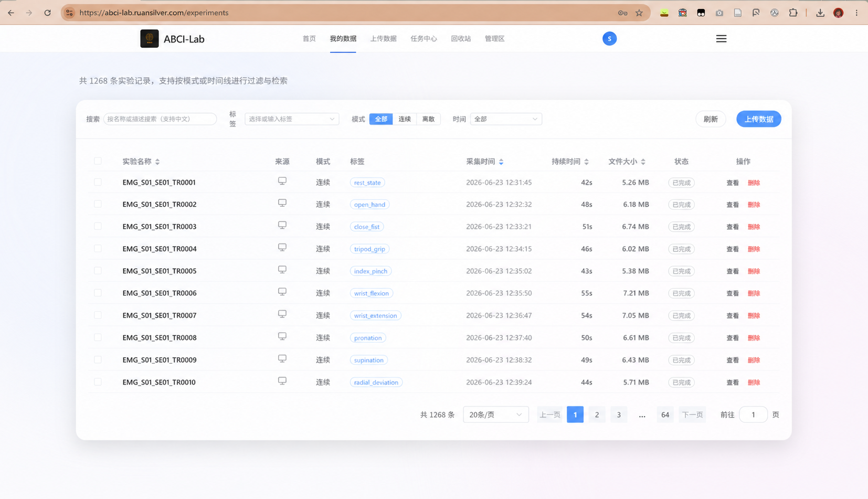Click the go-to page number input
The height and width of the screenshot is (499, 868).
click(753, 415)
